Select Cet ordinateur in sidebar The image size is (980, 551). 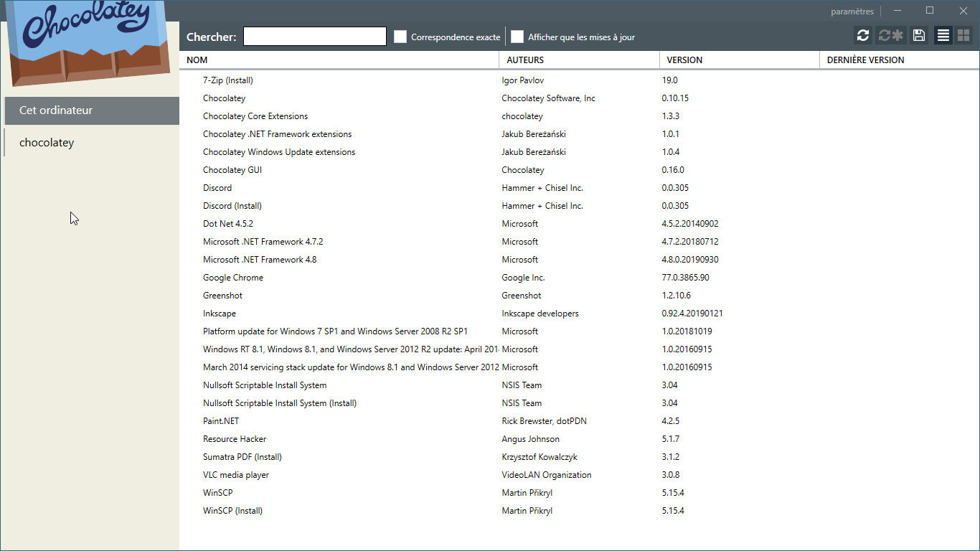92,110
